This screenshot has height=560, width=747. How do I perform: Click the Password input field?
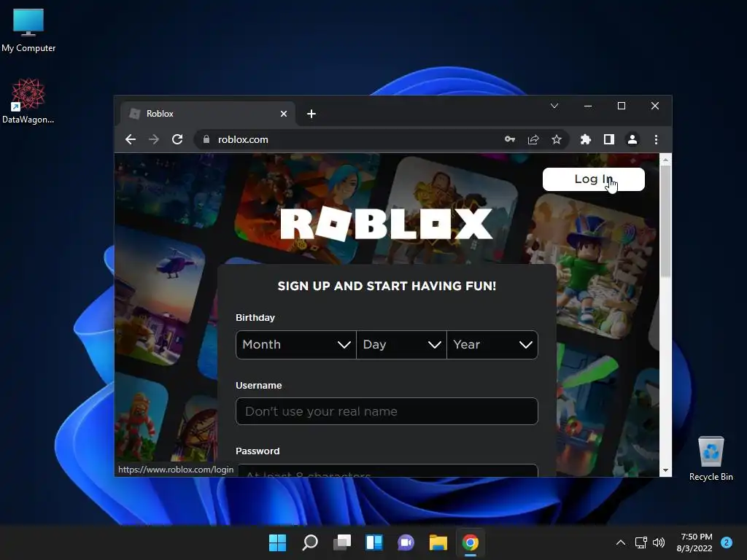387,470
